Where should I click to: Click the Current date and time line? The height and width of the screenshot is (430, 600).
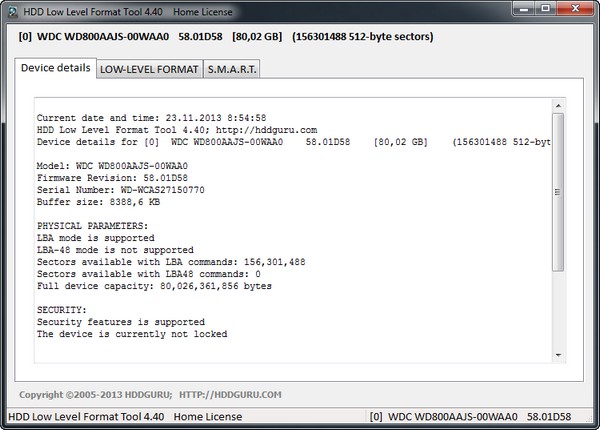tap(151, 118)
